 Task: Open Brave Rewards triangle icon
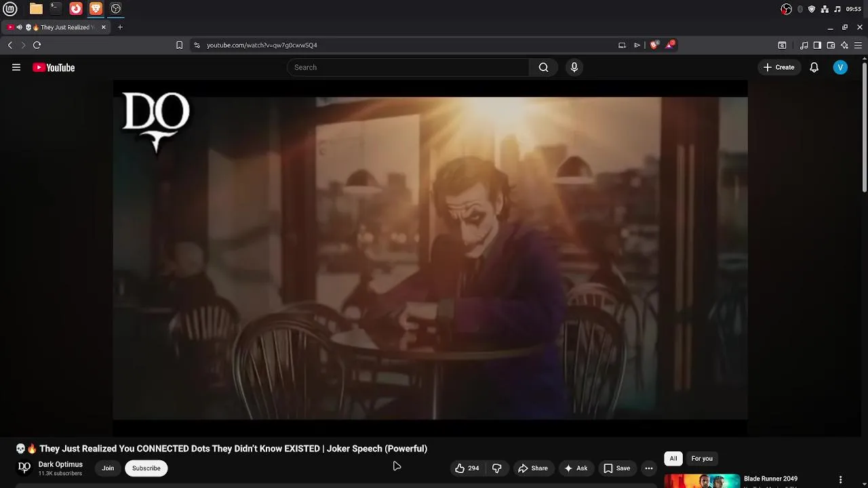[670, 45]
